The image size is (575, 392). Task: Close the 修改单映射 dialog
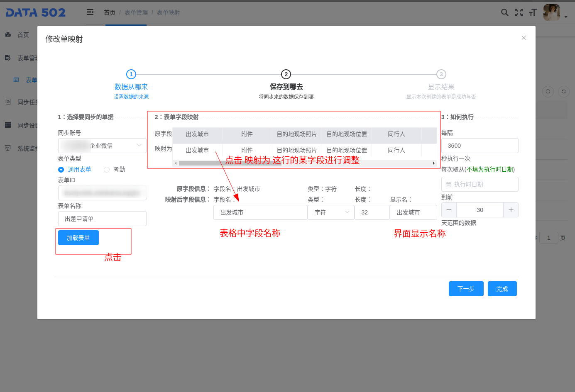(524, 38)
